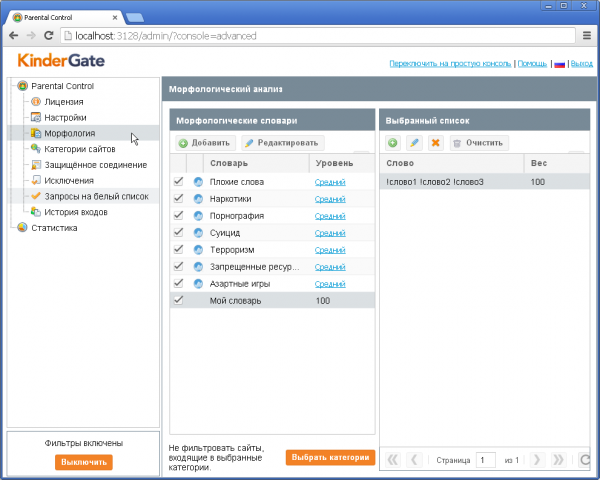Expand the Статистика tree node
Image resolution: width=600 pixels, height=480 pixels.
(x=11, y=228)
